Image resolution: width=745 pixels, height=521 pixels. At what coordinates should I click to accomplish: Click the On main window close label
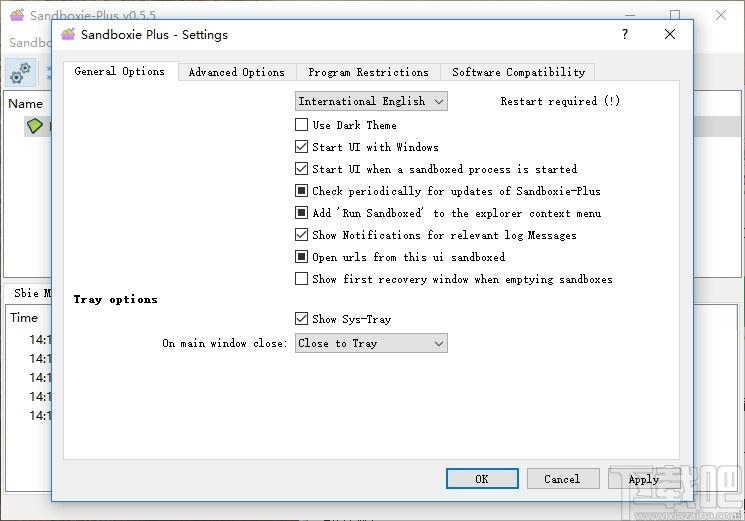pyautogui.click(x=225, y=343)
